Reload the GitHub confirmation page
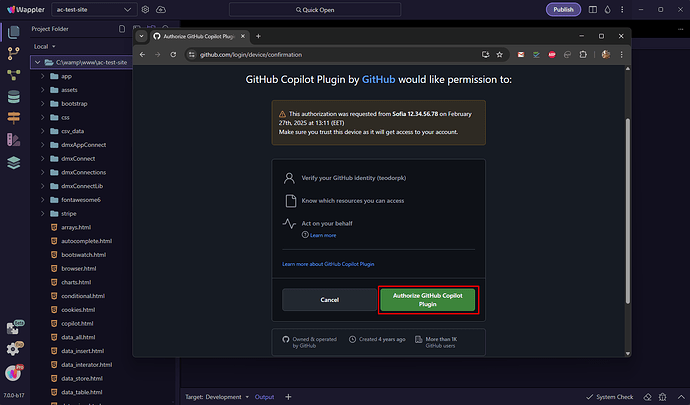690x405 pixels. pyautogui.click(x=173, y=55)
